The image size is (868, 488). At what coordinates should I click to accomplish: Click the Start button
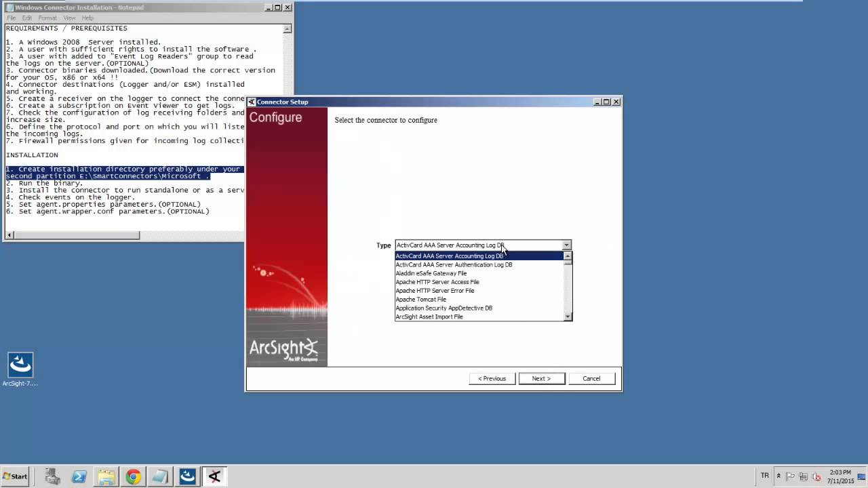point(15,476)
